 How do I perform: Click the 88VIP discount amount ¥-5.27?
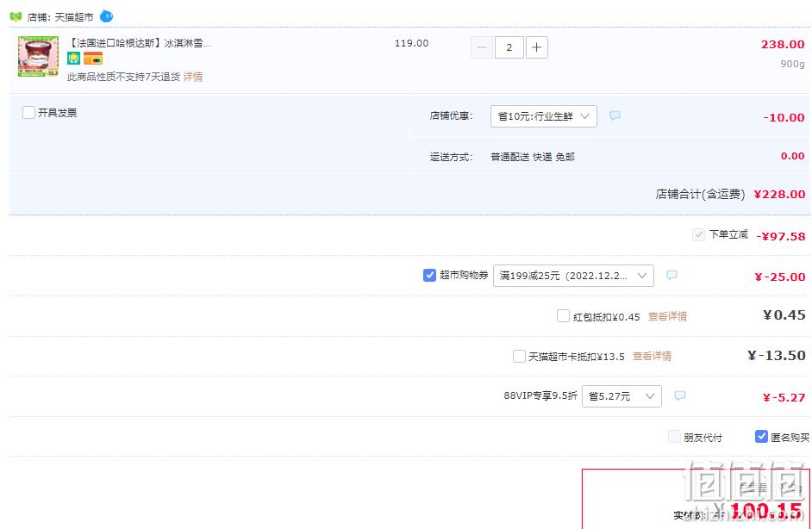(784, 397)
